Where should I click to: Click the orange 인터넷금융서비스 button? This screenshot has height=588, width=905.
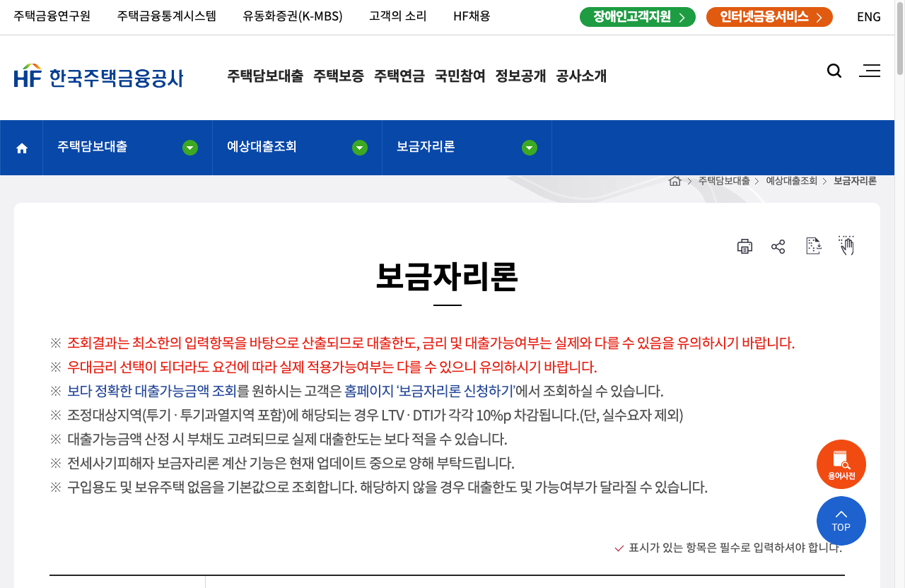click(x=769, y=17)
